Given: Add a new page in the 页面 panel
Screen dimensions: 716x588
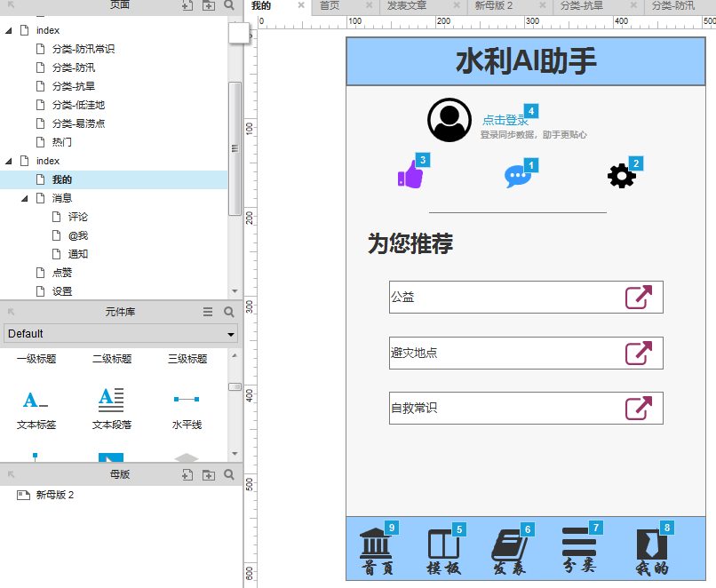Looking at the screenshot, I should [187, 5].
